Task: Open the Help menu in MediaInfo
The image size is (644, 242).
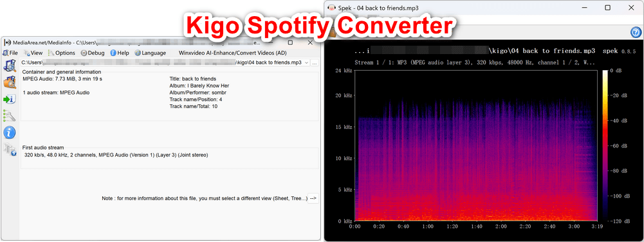Action: (120, 53)
